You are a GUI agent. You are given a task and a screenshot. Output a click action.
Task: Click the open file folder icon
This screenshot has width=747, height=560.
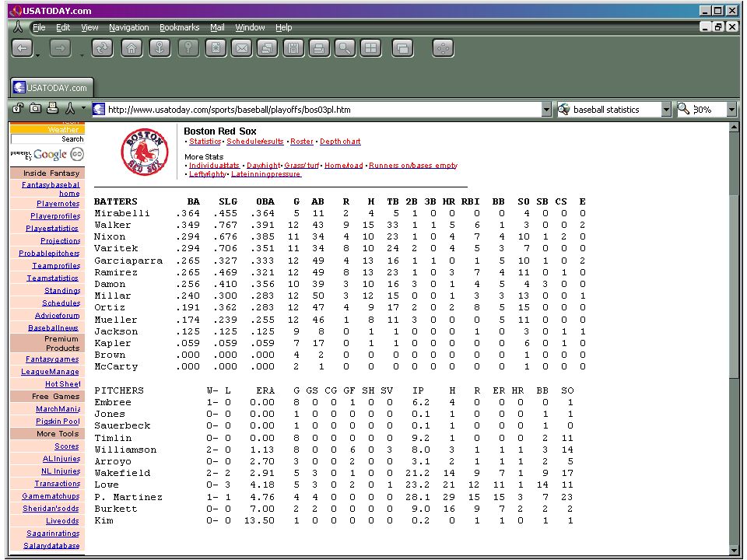click(x=267, y=48)
